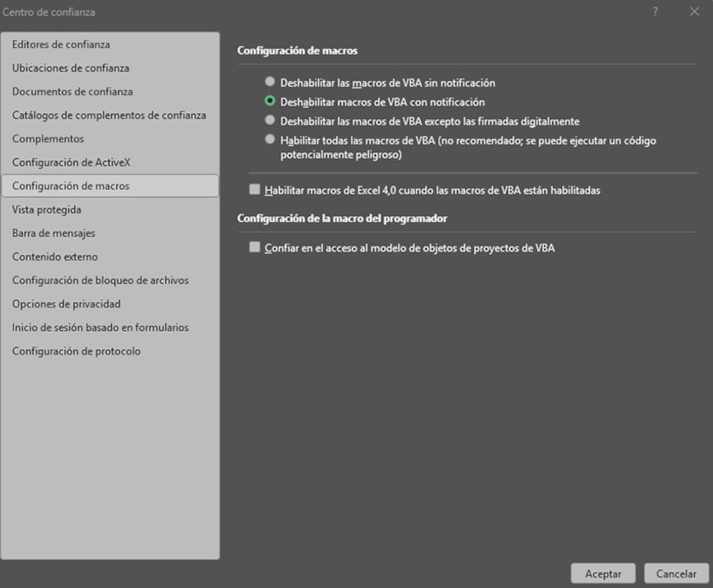Image resolution: width=713 pixels, height=588 pixels.
Task: Open 'Catálogos de complementos de confianza'
Action: (x=109, y=115)
